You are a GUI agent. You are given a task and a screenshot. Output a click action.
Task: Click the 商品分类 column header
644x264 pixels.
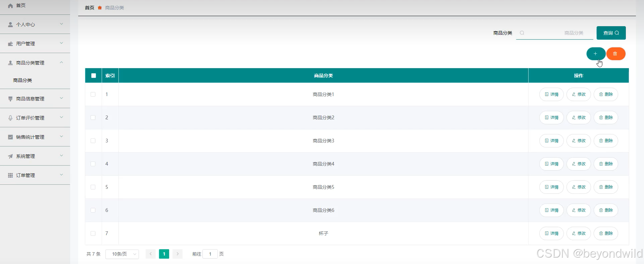(324, 76)
